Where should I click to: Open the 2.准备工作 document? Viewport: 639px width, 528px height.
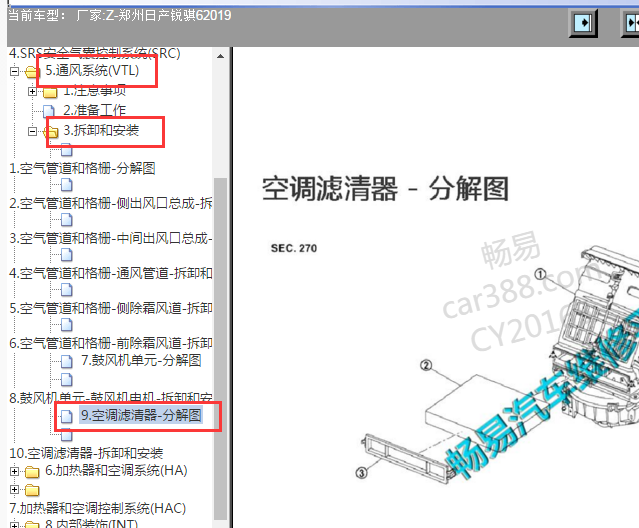coord(95,110)
